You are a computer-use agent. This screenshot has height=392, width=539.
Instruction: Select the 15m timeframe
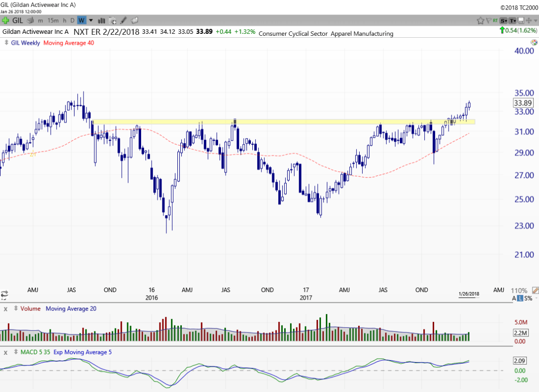53,20
